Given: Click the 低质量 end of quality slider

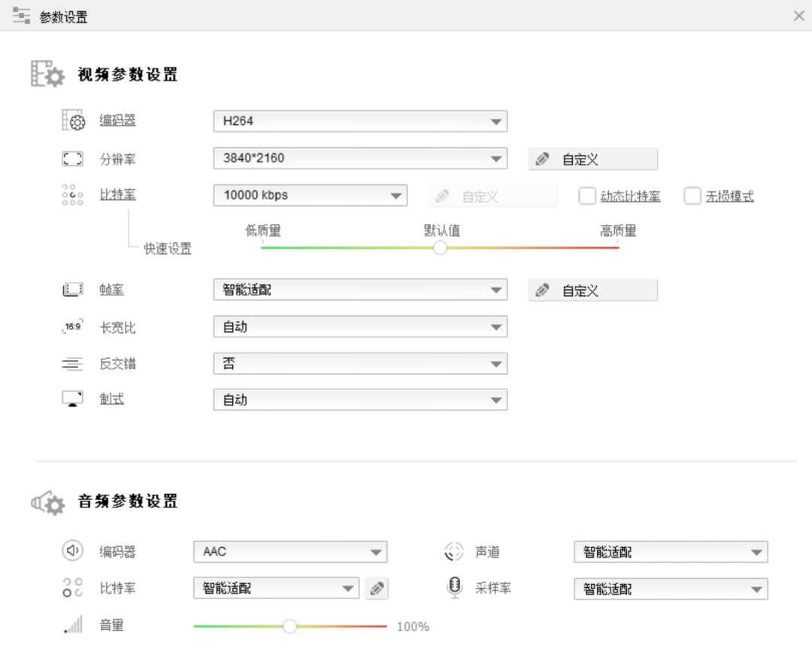Looking at the screenshot, I should pos(263,231).
